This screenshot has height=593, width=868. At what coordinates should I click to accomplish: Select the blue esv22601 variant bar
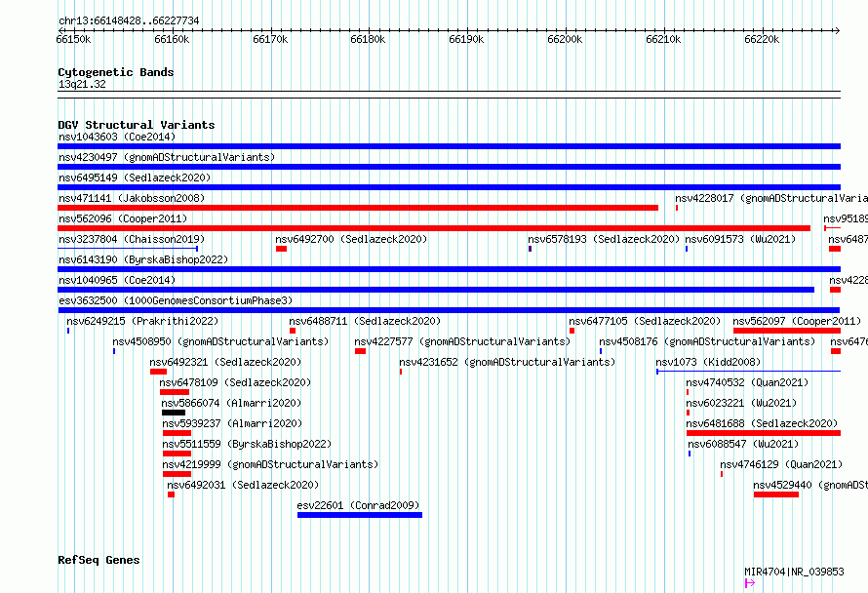tap(360, 515)
